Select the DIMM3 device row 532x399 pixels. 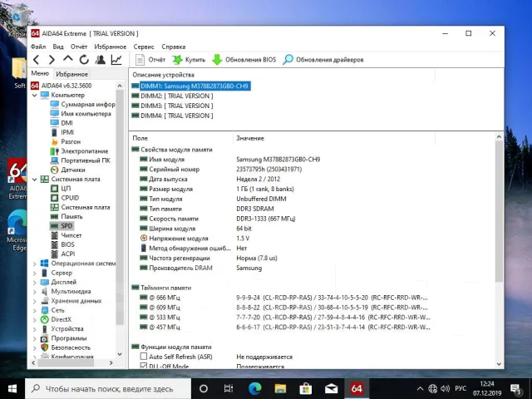coord(172,106)
